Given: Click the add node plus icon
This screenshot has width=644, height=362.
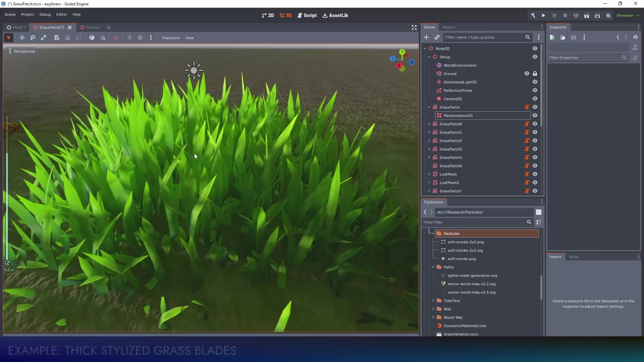Looking at the screenshot, I should point(426,37).
